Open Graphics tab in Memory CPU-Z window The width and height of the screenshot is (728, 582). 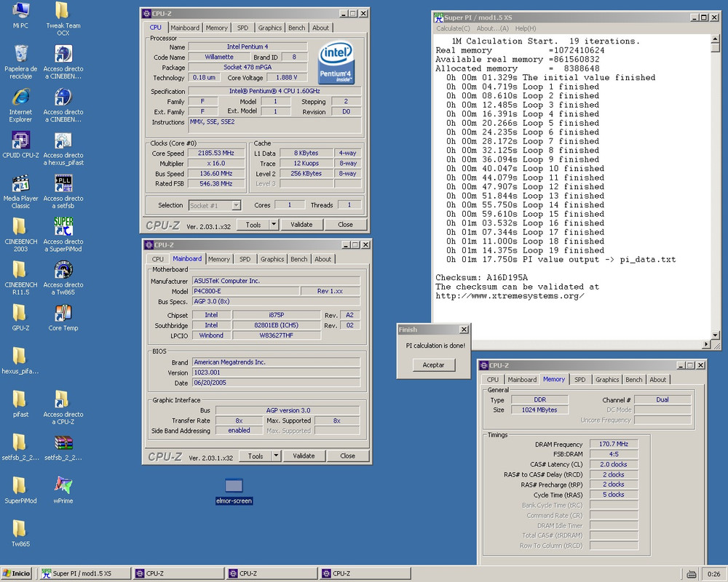[607, 379]
